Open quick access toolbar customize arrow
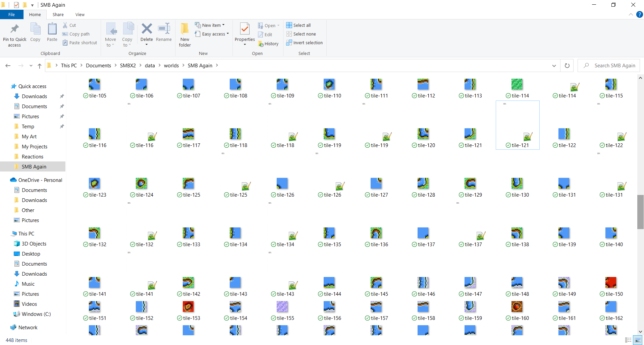Viewport: 644px width, 345px height. tap(32, 5)
